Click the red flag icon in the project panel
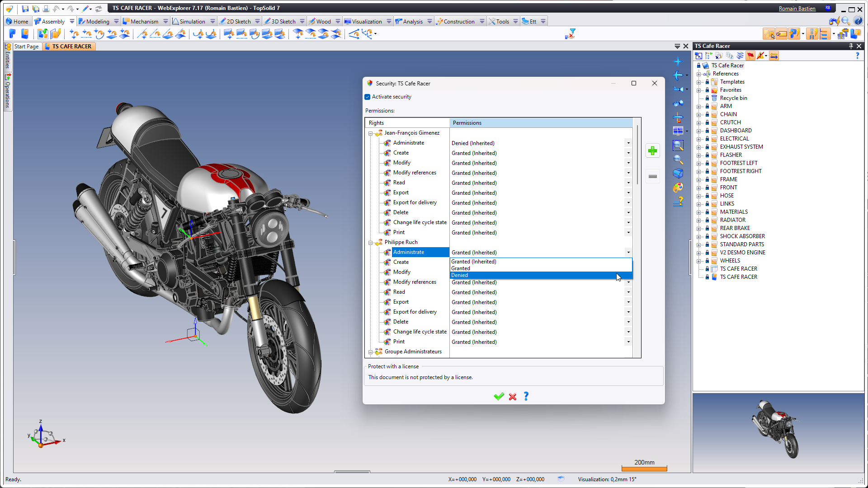The width and height of the screenshot is (868, 488). 750,56
